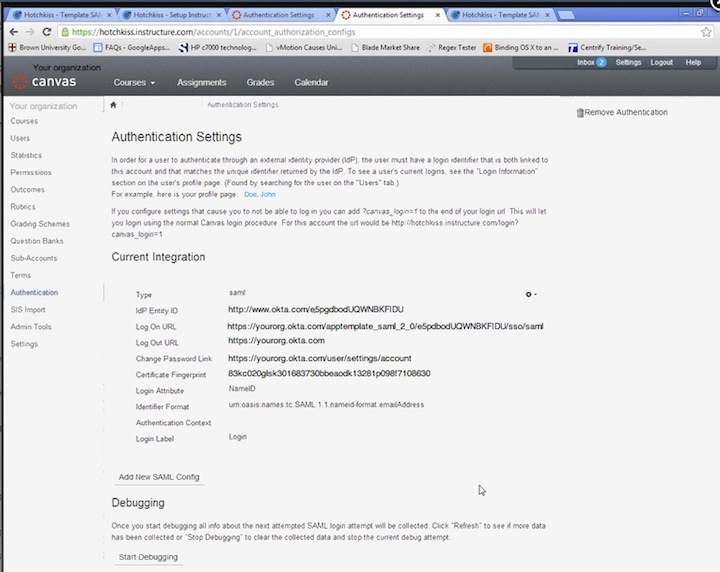Click the browser back arrow
The image size is (720, 572).
pyautogui.click(x=12, y=32)
